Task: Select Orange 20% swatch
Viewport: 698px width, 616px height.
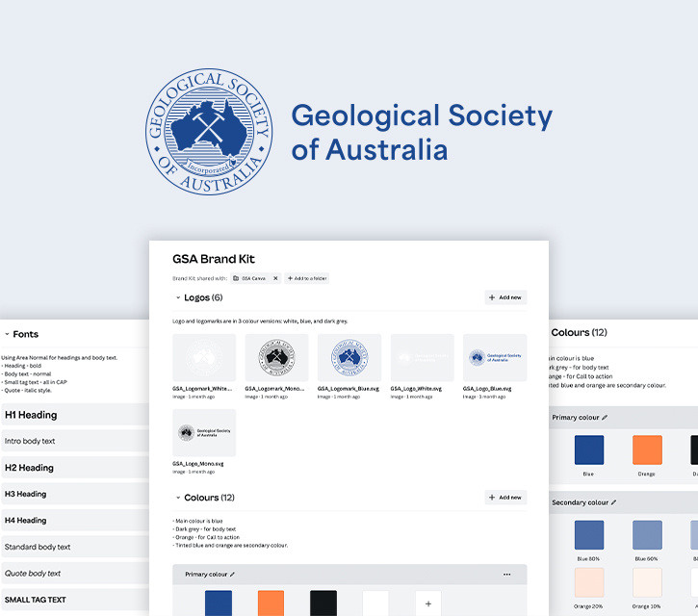Action: [x=589, y=582]
